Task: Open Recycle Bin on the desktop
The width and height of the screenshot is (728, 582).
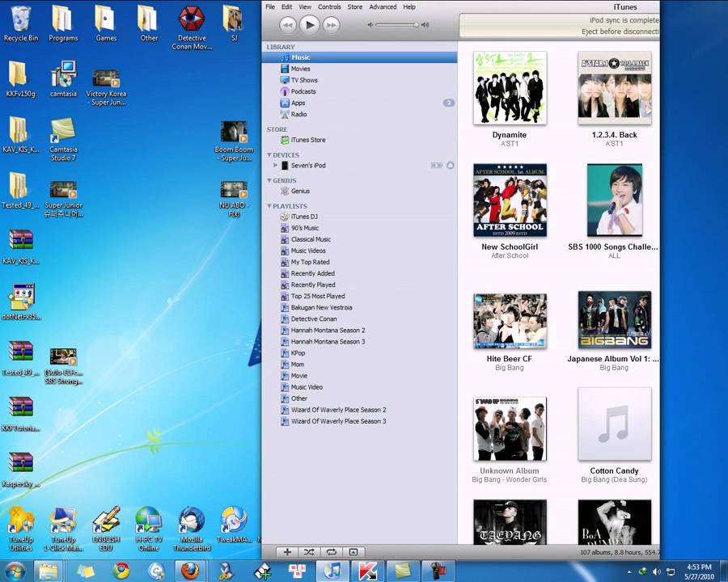Action: (21, 23)
